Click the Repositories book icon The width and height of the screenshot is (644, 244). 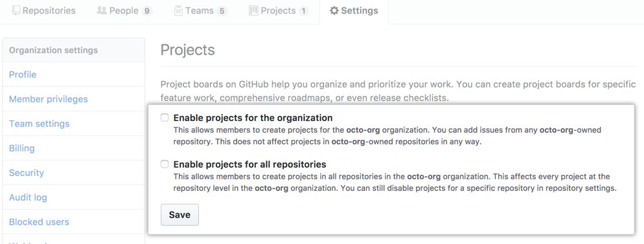(x=16, y=10)
